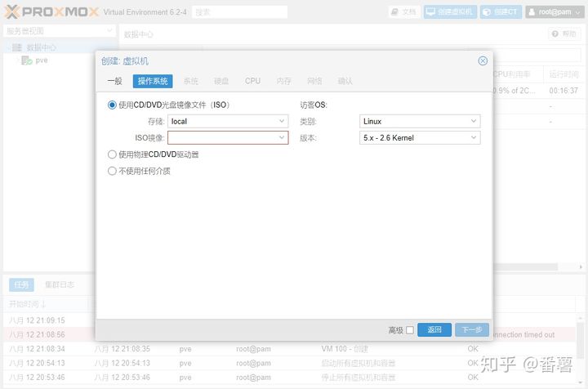The width and height of the screenshot is (588, 389).
Task: Select 使用CD/DVD光盘镜像文件 (ISO) radio option
Action: pos(113,105)
